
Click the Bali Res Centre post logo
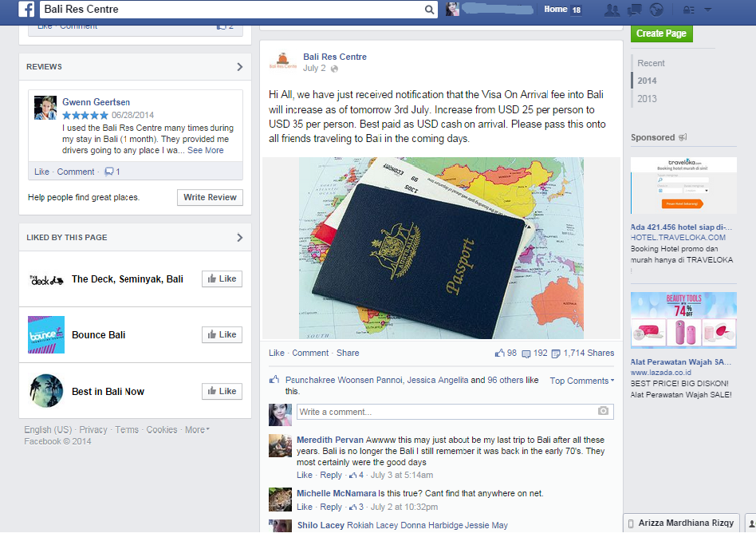point(283,61)
